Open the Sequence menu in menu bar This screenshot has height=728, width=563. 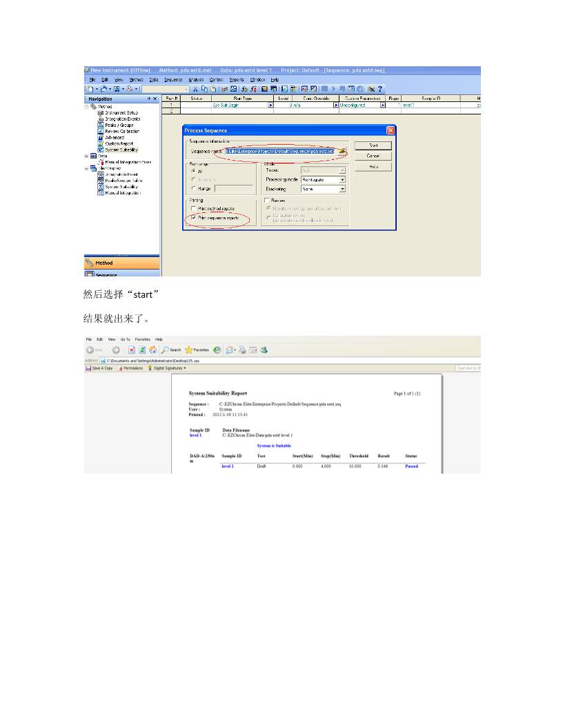[173, 80]
